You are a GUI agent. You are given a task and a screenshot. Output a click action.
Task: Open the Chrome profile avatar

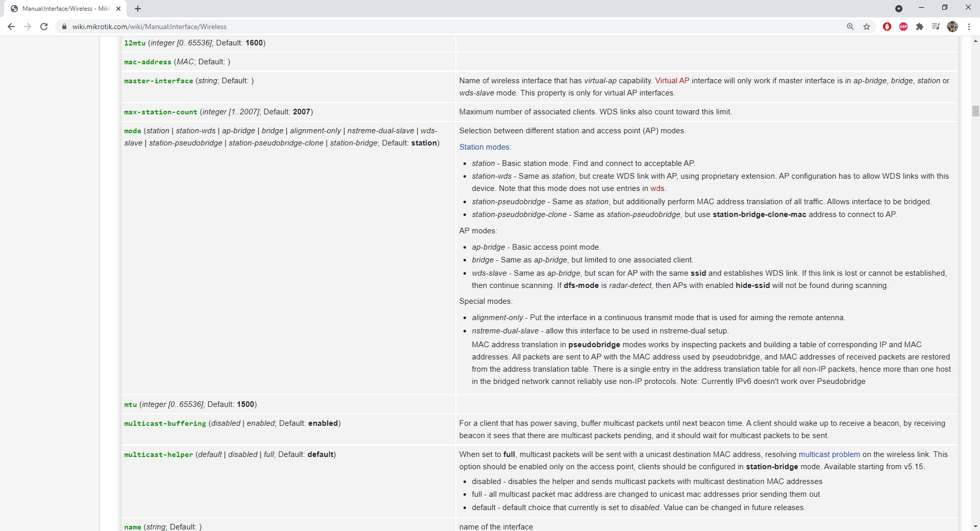tap(952, 27)
